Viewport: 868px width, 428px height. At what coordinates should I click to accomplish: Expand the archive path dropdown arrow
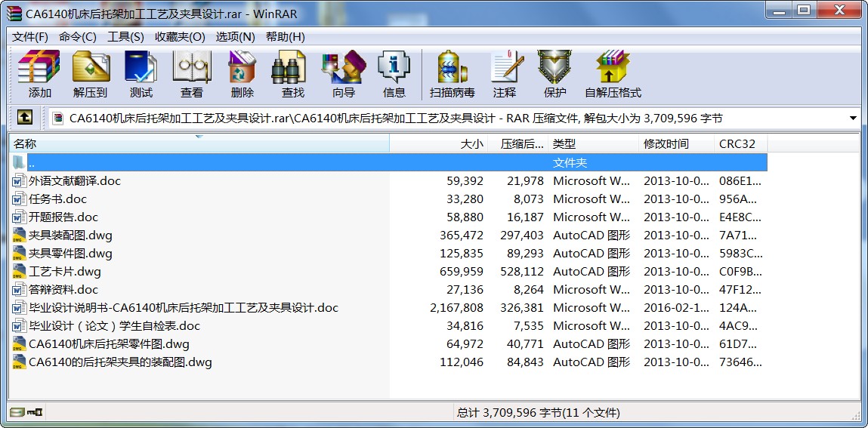853,119
